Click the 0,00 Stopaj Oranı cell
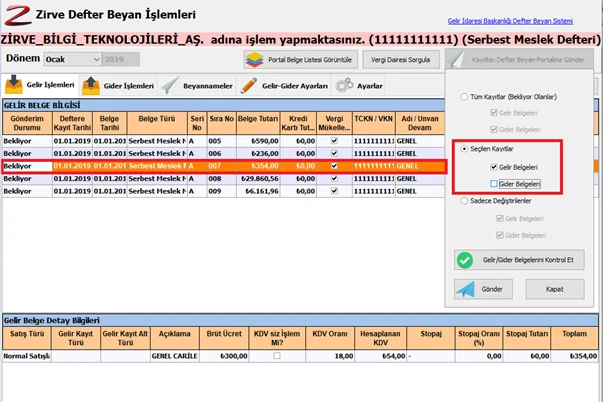This screenshot has width=603, height=402. pos(479,356)
